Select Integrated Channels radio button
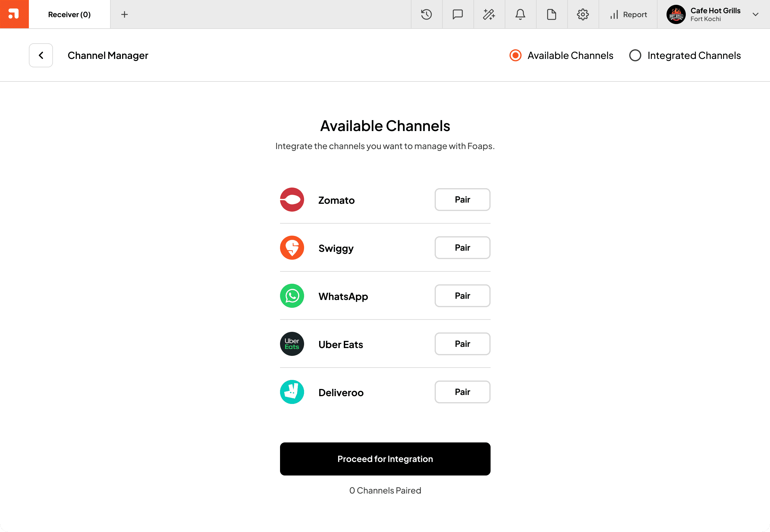Screen dimensions: 770x532 (635, 55)
